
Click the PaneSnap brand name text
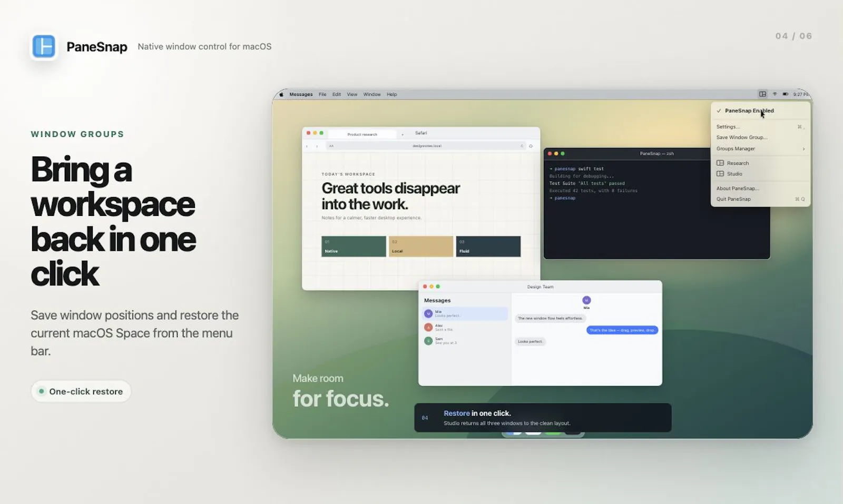pyautogui.click(x=97, y=47)
